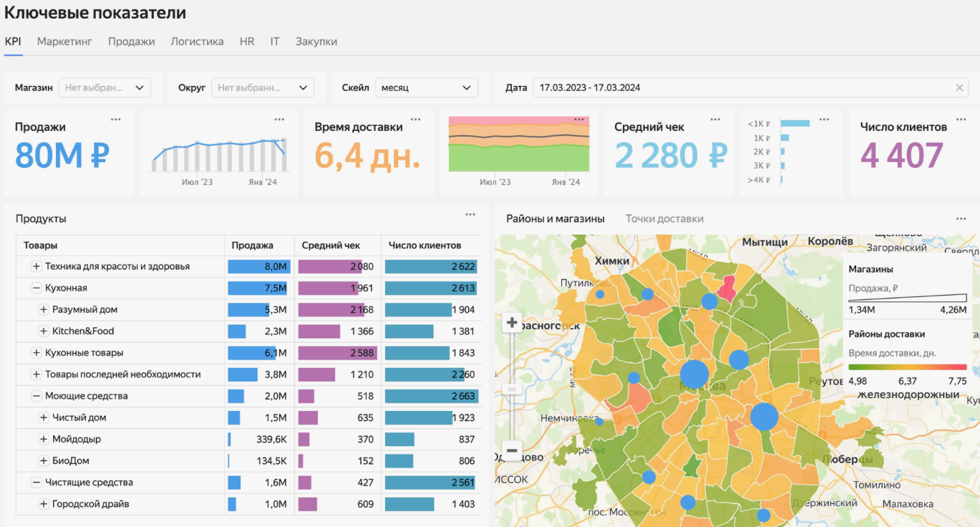
Task: Expand Товары последней необходимости row
Action: [x=36, y=374]
